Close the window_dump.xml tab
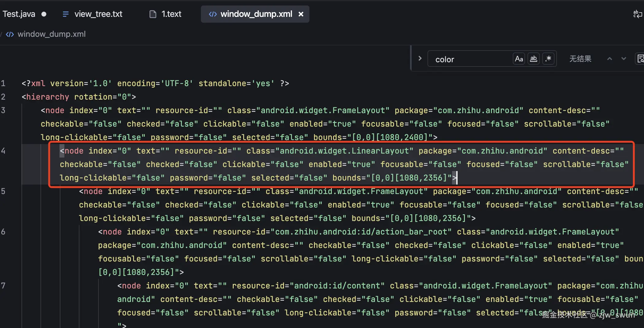Viewport: 644px width, 328px height. pyautogui.click(x=301, y=14)
